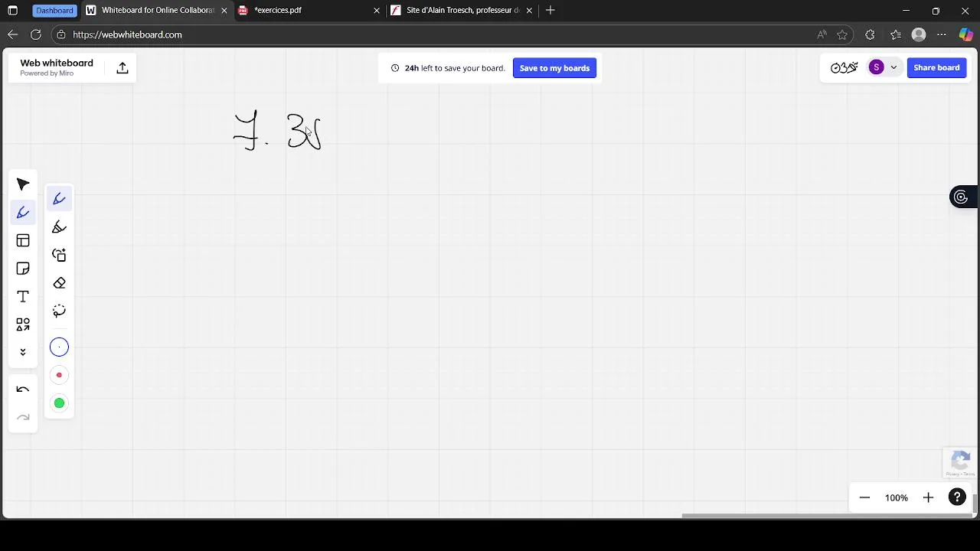Image resolution: width=980 pixels, height=551 pixels.
Task: Open browser extensions menu
Action: 870,34
